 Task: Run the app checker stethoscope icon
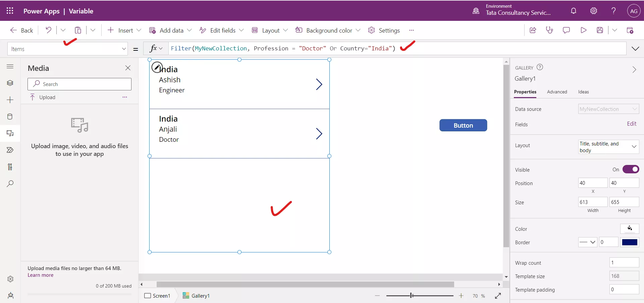click(549, 30)
